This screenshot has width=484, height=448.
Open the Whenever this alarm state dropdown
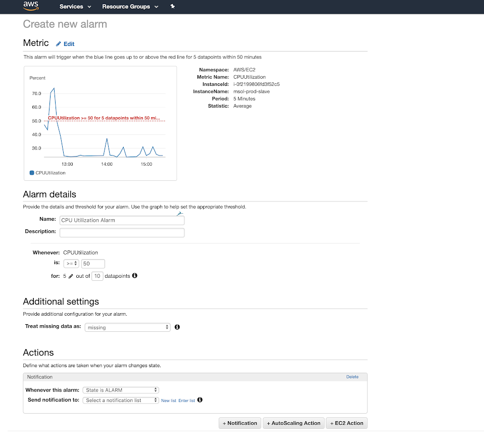(121, 389)
